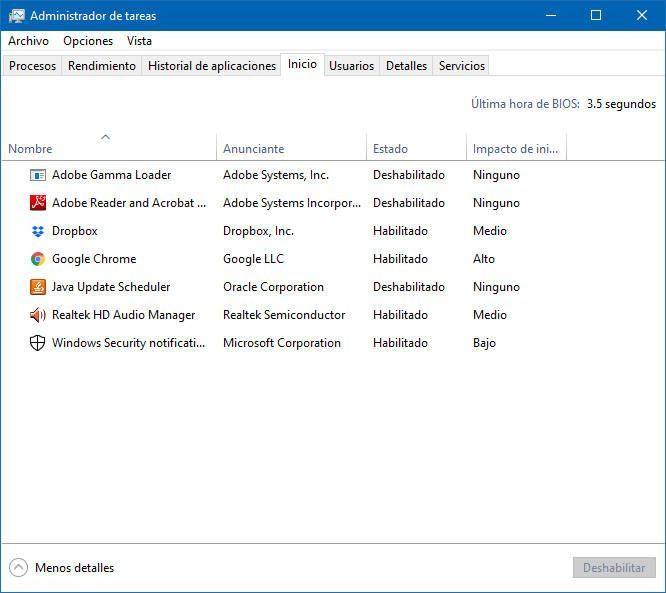666x593 pixels.
Task: Sort by Impacto de inicio column header
Action: tap(516, 149)
